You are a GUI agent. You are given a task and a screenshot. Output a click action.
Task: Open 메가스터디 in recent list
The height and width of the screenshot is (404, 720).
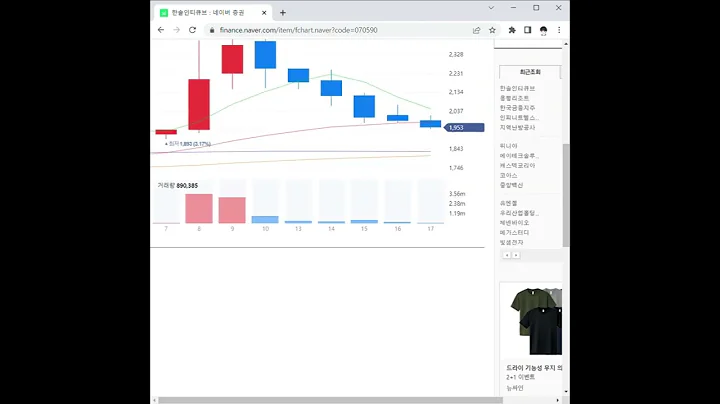pos(514,233)
